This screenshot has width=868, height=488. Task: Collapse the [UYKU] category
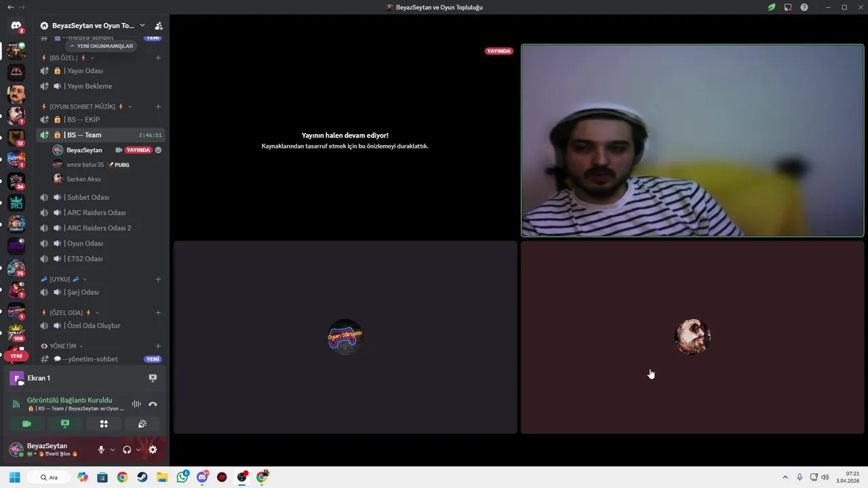coord(64,279)
